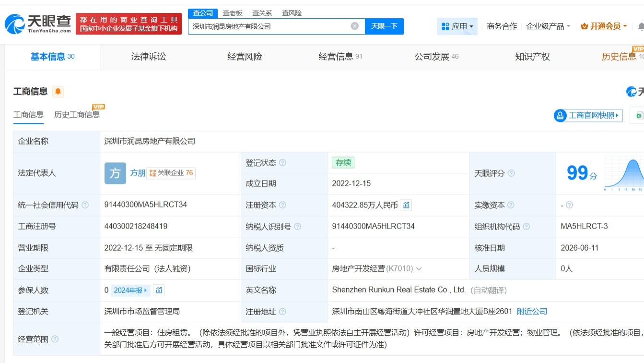The height and width of the screenshot is (363, 644).
Task: Click the 天眼评分 distribution chart
Action: click(624, 174)
